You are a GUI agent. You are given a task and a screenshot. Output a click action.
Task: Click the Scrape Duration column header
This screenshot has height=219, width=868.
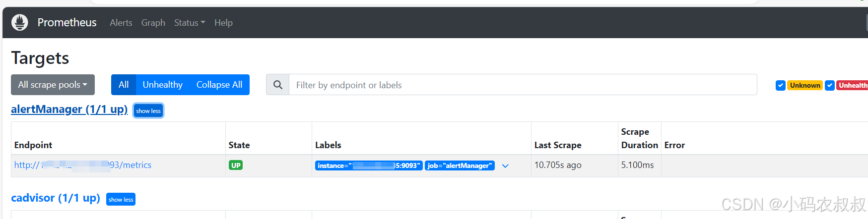click(x=639, y=138)
